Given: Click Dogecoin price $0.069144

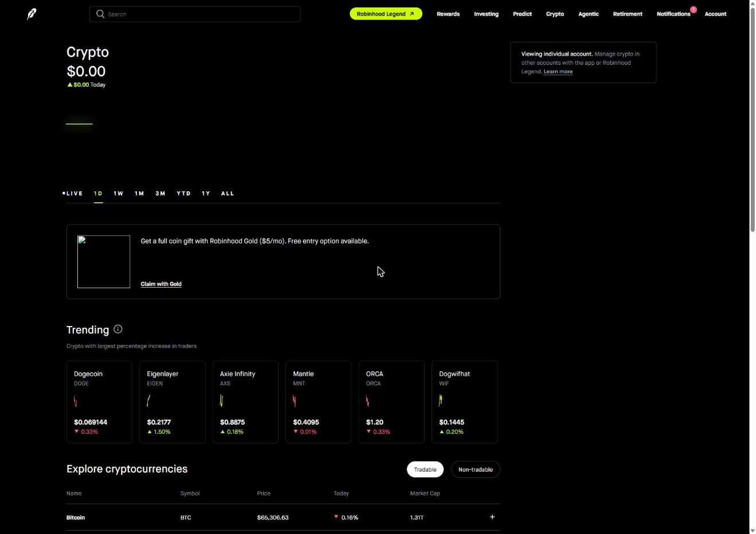Looking at the screenshot, I should click(91, 422).
